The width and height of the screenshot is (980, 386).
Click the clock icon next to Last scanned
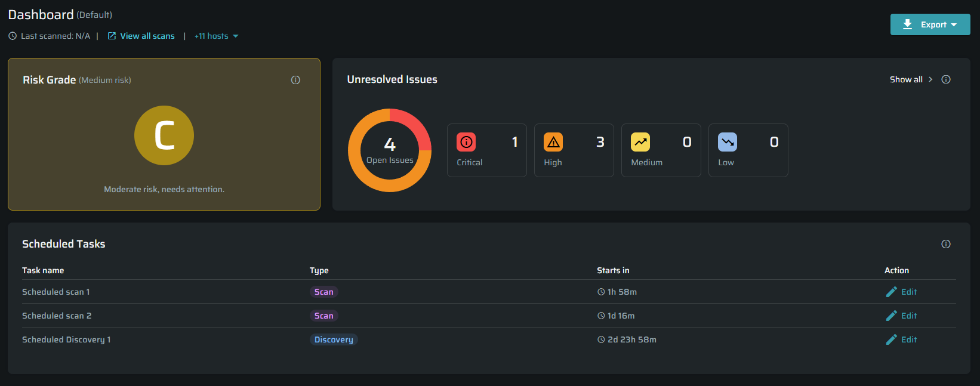point(13,36)
